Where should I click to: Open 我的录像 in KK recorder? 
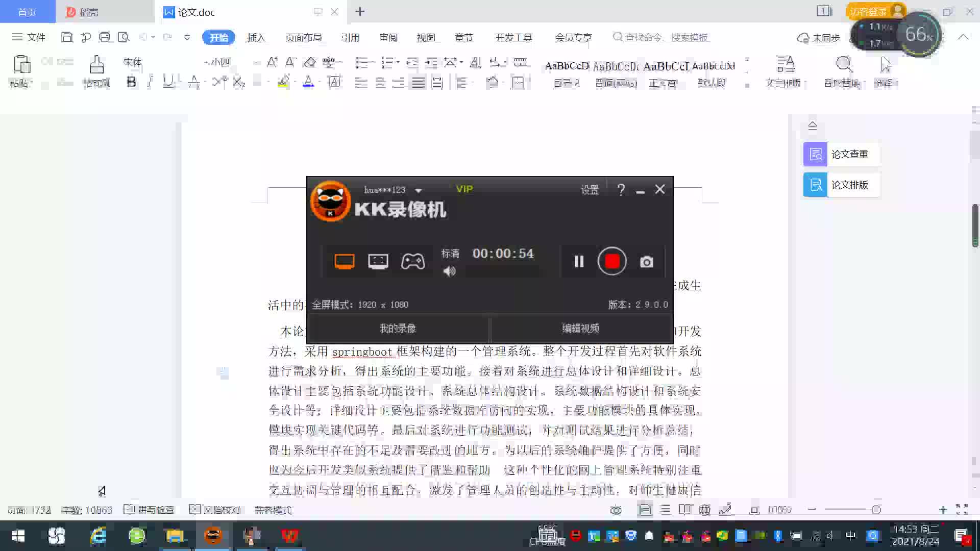click(x=398, y=329)
